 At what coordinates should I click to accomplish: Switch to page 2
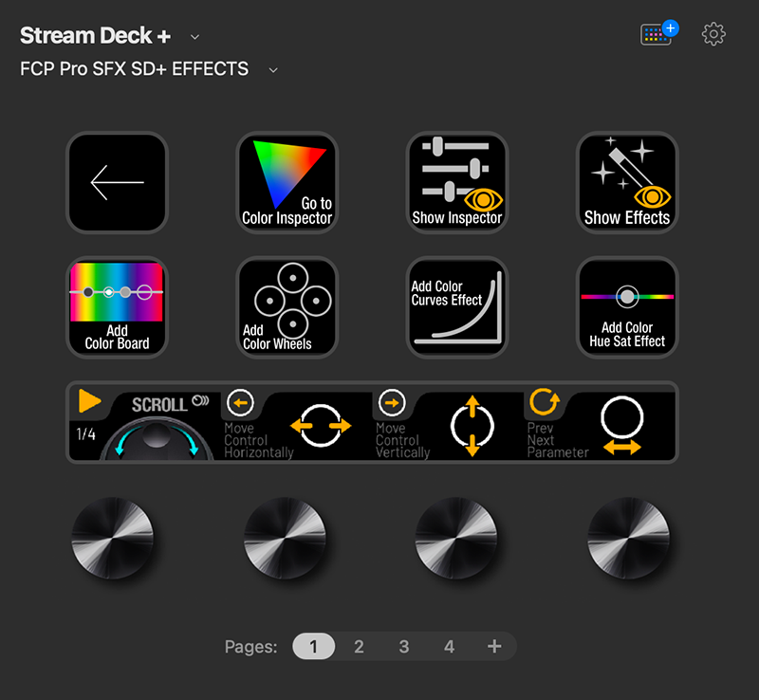point(359,646)
